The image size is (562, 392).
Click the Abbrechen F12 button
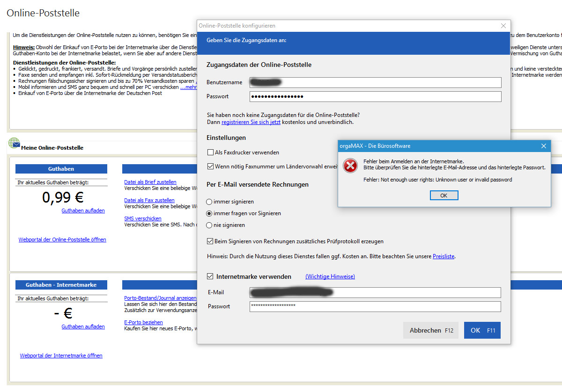[431, 330]
